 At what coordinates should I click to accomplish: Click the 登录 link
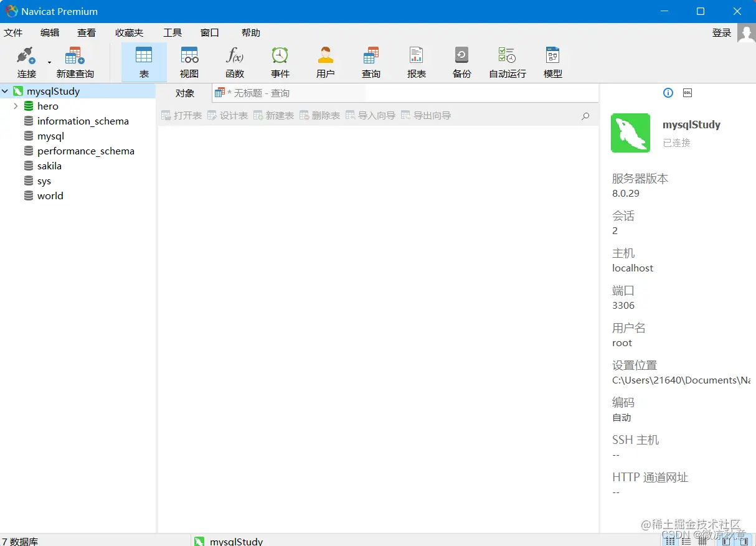(x=722, y=33)
